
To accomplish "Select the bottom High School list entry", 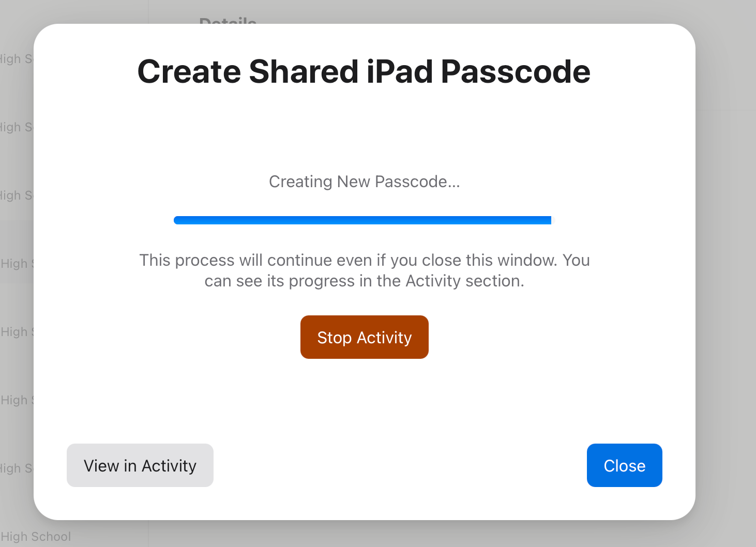I will coord(36,536).
